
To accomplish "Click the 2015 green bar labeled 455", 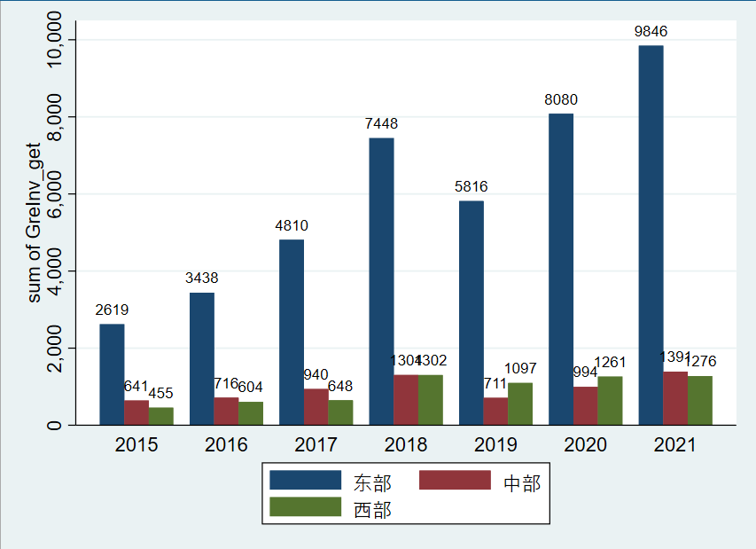I will pos(161,416).
